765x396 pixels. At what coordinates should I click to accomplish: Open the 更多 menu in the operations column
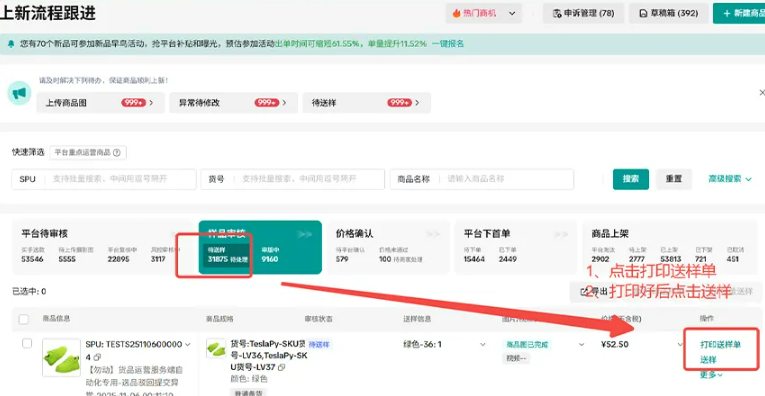[711, 375]
